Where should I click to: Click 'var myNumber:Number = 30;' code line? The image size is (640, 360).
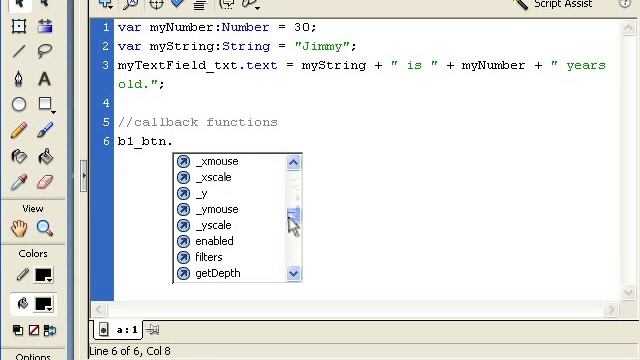[x=217, y=27]
